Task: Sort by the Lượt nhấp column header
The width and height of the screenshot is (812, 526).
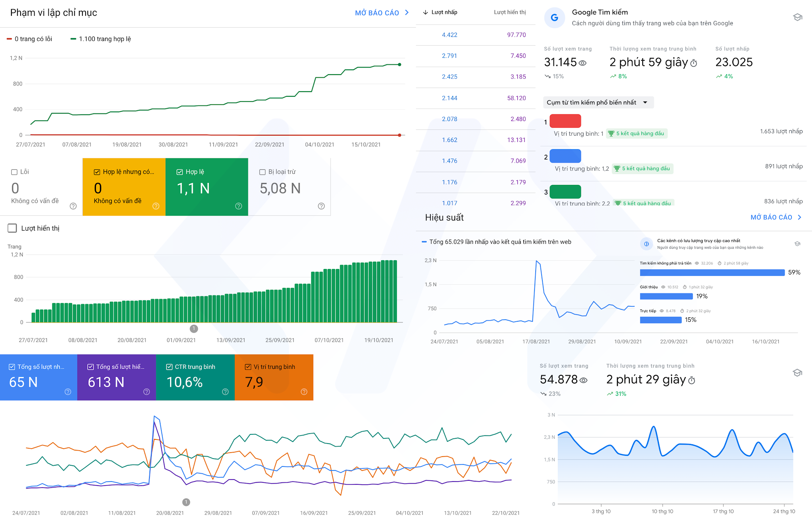Action: tap(444, 12)
